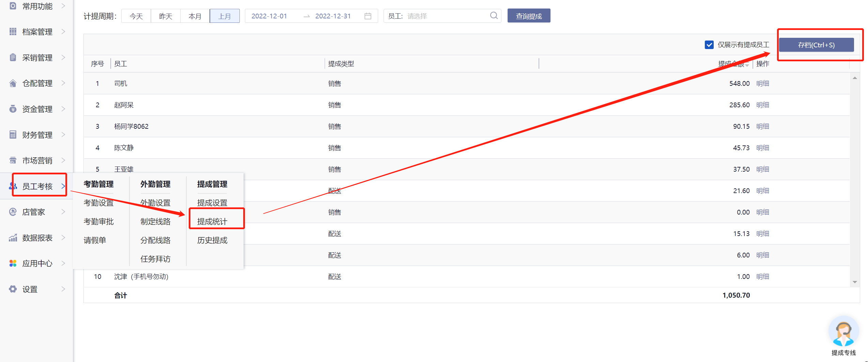
Task: Expand the 采销管理 menu chevron
Action: click(63, 58)
